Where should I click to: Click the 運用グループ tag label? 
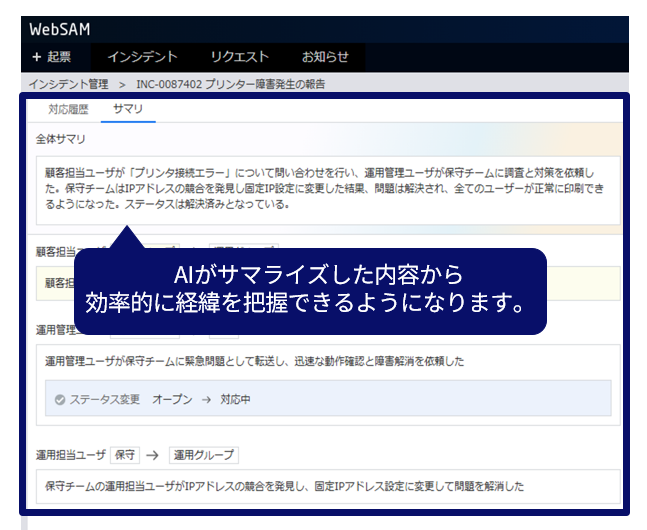tap(203, 455)
